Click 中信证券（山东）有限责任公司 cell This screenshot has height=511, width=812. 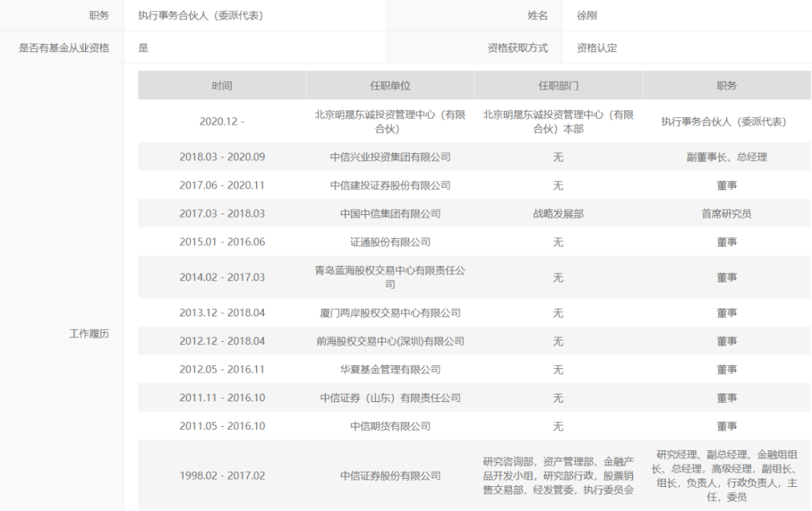(390, 398)
